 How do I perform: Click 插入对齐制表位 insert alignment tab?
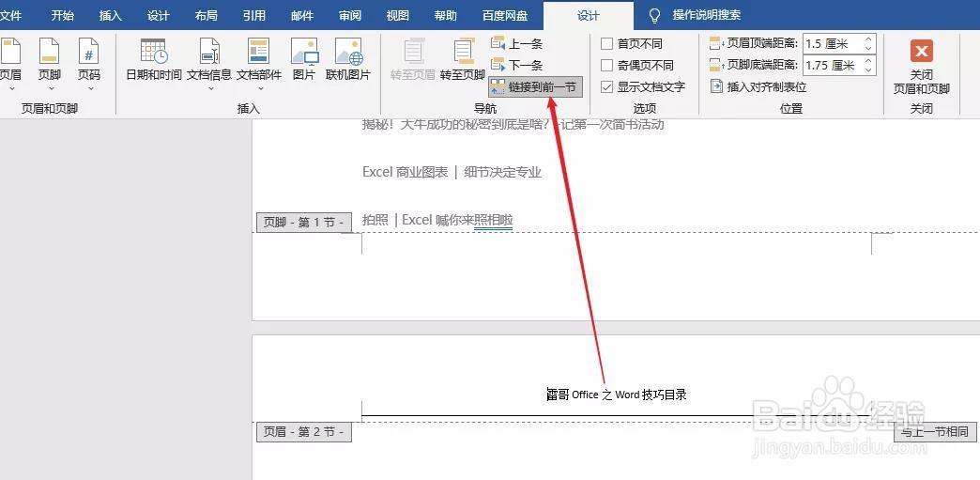(758, 86)
